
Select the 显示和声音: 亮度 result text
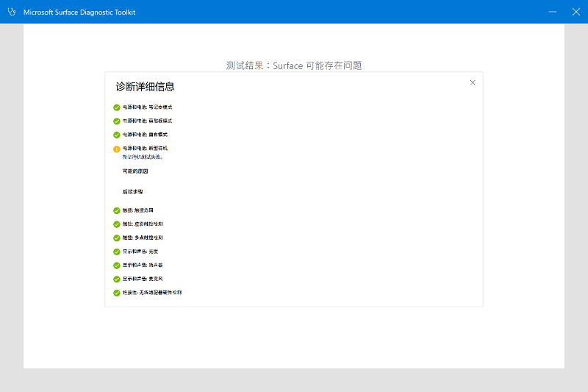coord(140,252)
